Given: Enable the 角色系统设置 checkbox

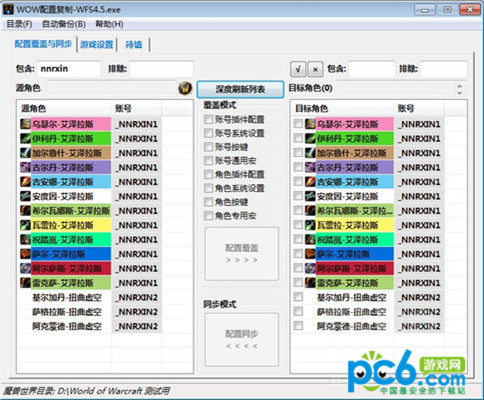Looking at the screenshot, I should pos(208,188).
